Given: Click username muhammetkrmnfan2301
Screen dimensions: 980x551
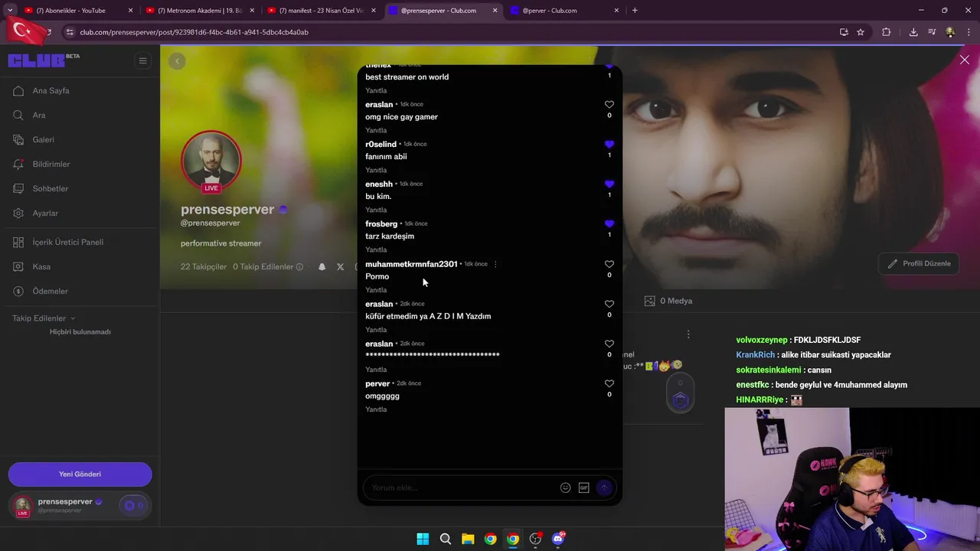Looking at the screenshot, I should click(411, 264).
